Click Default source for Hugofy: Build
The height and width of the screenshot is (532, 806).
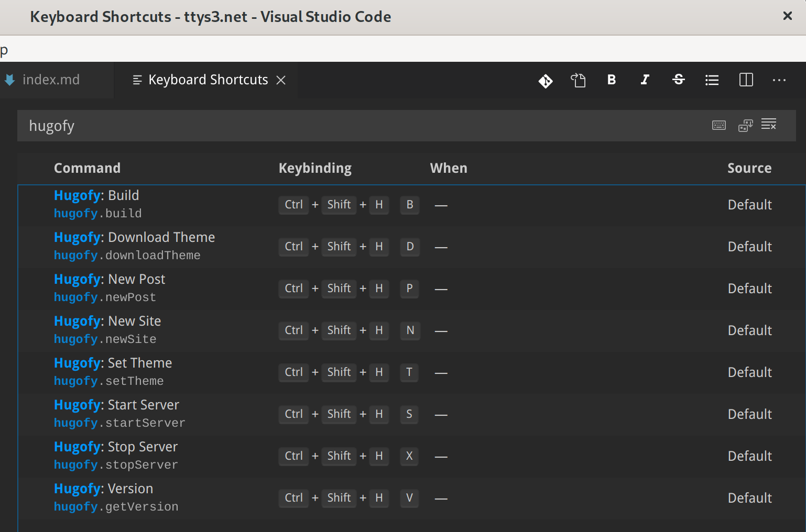pos(749,205)
